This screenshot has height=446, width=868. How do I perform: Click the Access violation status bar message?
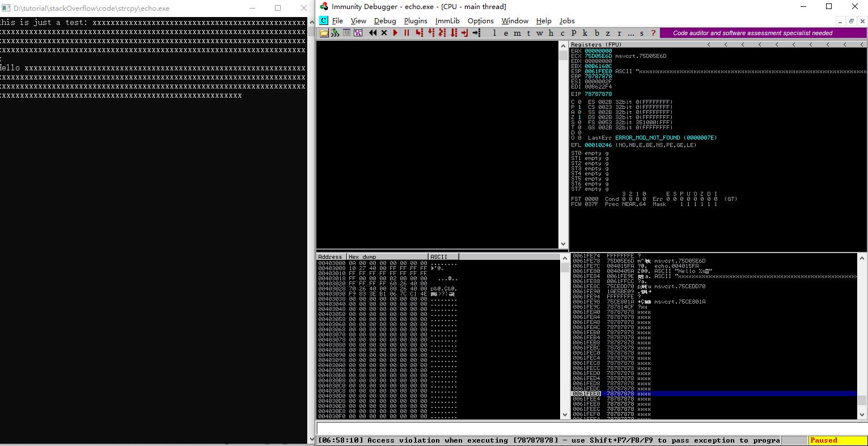[549, 440]
